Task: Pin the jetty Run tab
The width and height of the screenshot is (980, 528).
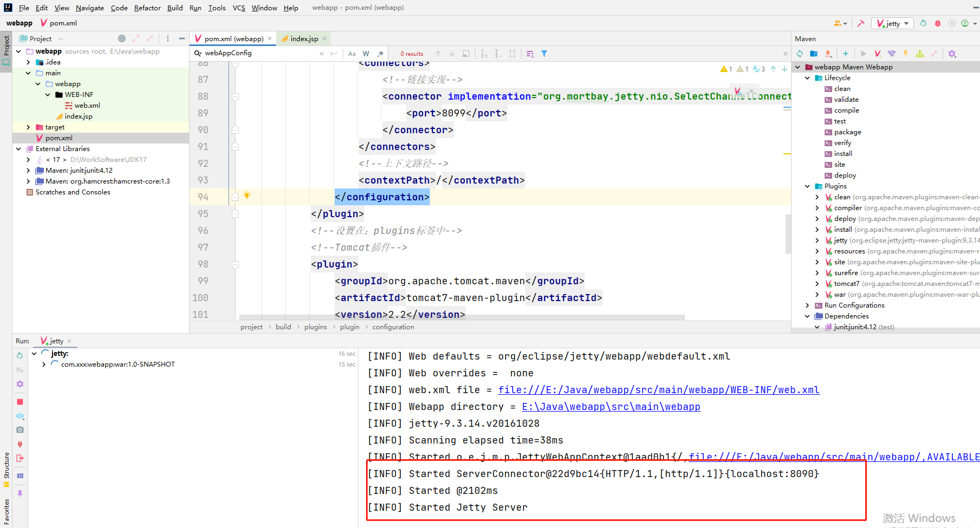Action: (20, 494)
